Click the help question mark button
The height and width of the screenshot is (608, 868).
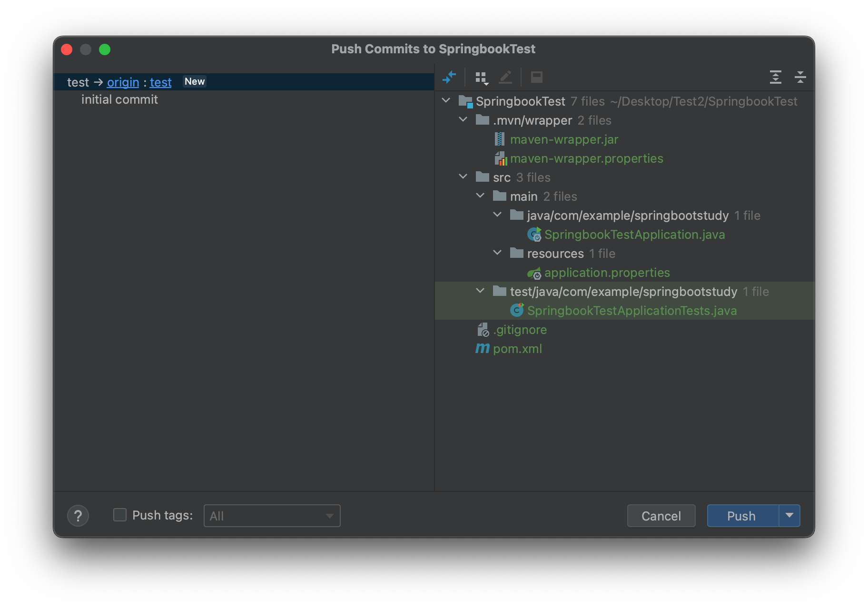[78, 516]
